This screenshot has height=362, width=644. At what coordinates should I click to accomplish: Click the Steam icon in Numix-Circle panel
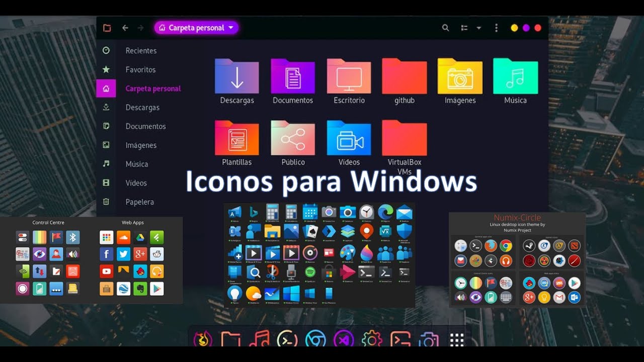click(x=529, y=245)
